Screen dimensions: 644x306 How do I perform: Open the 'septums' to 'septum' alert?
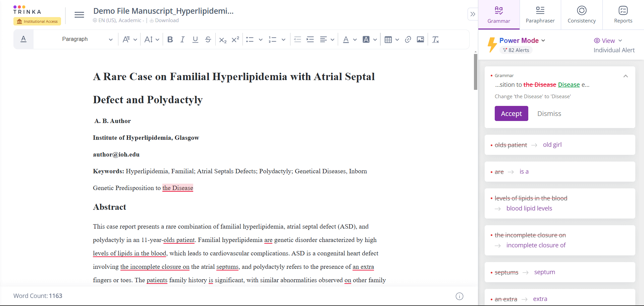click(560, 272)
